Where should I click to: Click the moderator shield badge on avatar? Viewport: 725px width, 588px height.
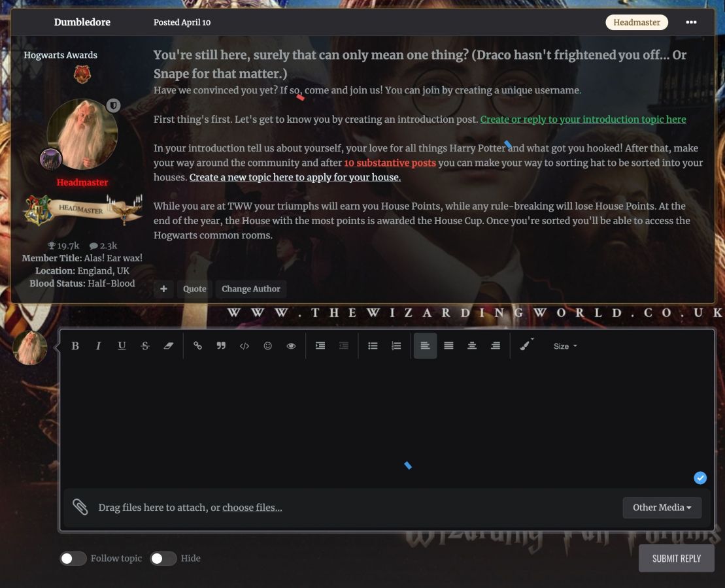click(113, 105)
